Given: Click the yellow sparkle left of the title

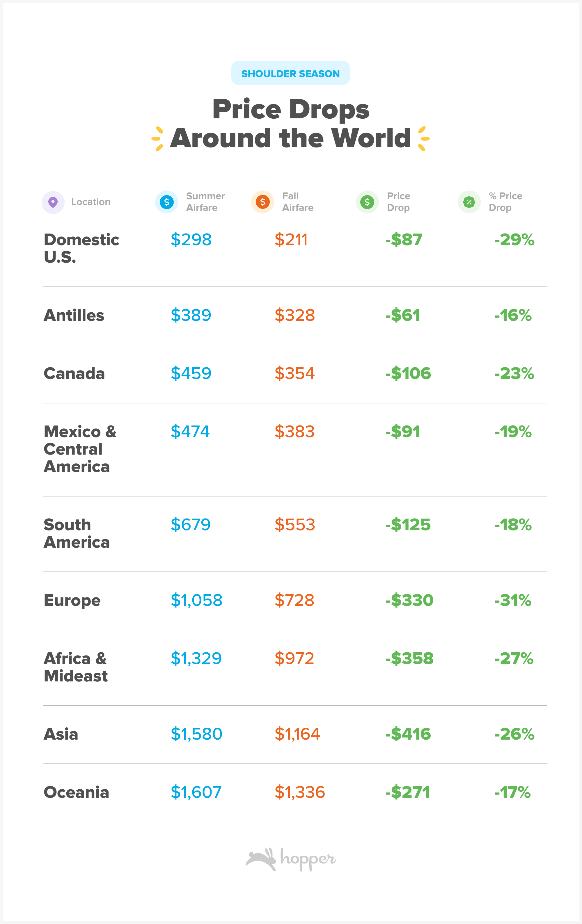Looking at the screenshot, I should [157, 138].
